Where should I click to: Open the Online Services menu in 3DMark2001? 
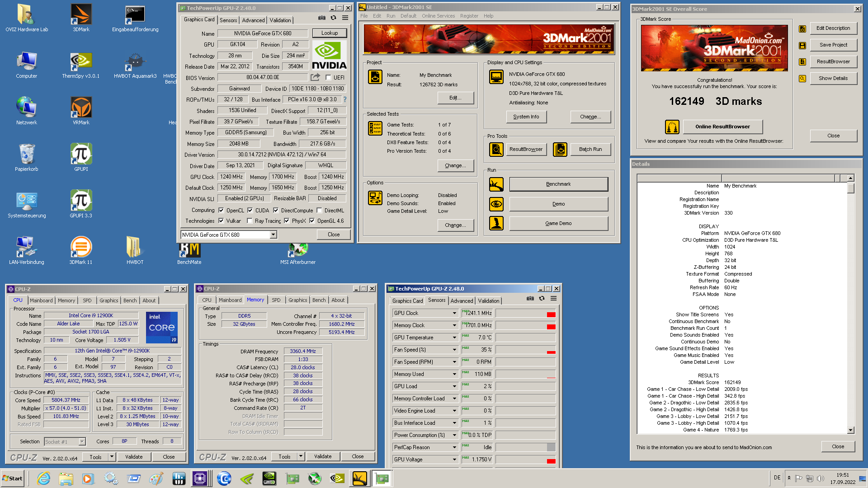[438, 16]
